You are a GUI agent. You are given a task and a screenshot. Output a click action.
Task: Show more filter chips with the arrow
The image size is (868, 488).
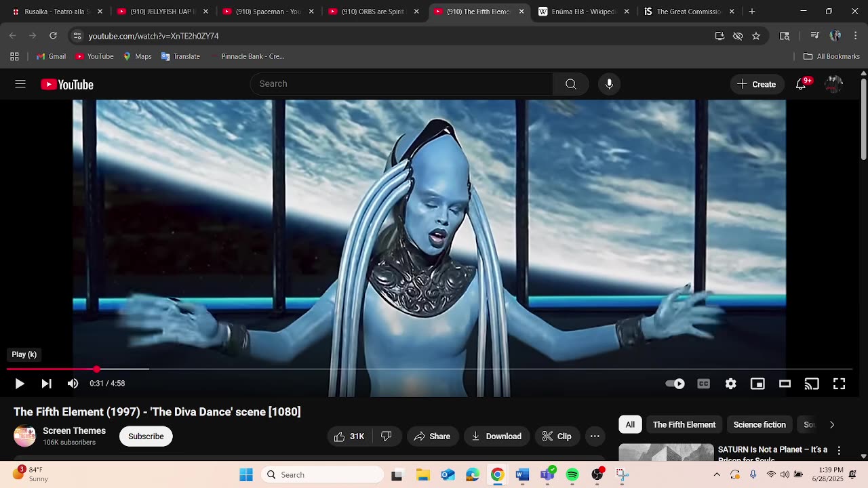(832, 425)
